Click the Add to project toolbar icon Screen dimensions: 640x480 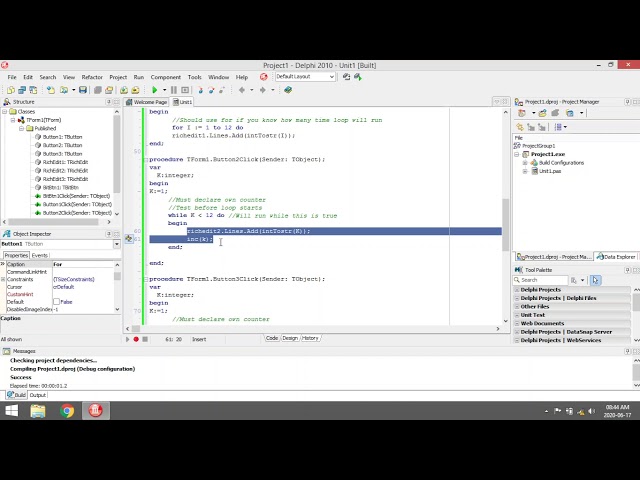click(x=124, y=90)
